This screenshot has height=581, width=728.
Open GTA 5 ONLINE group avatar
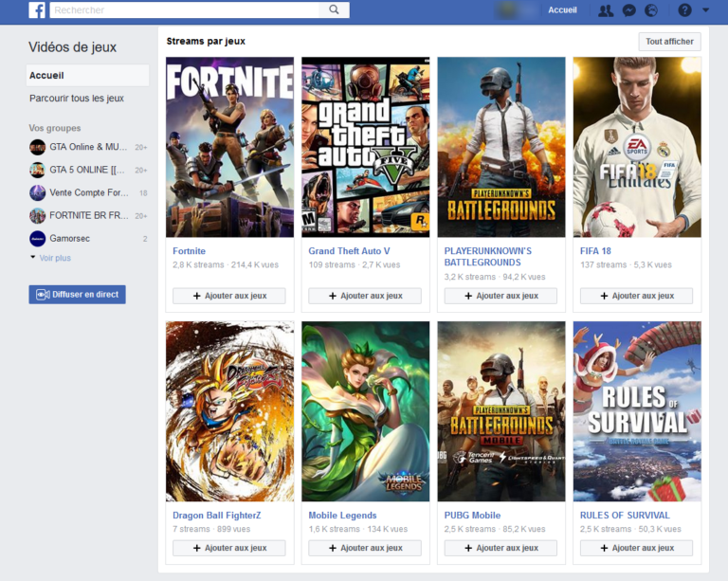(38, 170)
